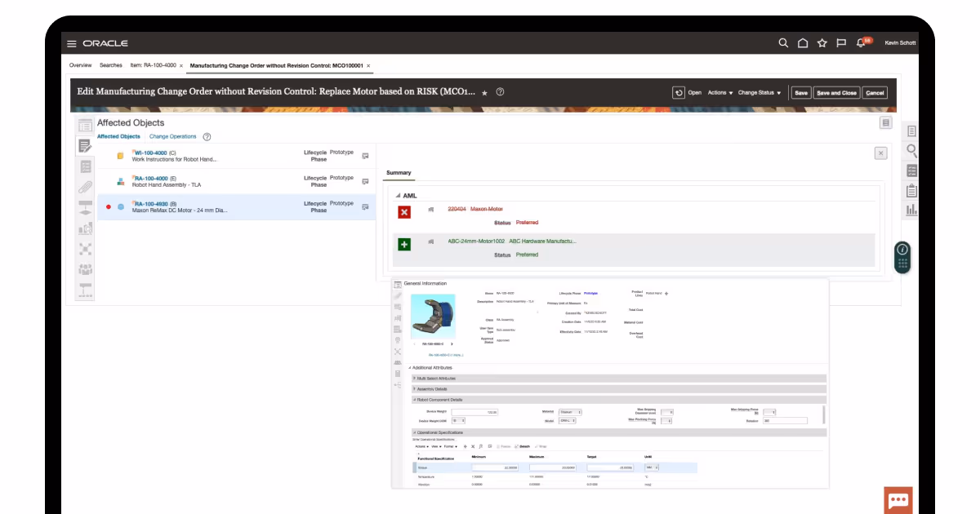Viewport: 980px width, 514px height.
Task: Open the watchlist flag icon
Action: point(841,43)
